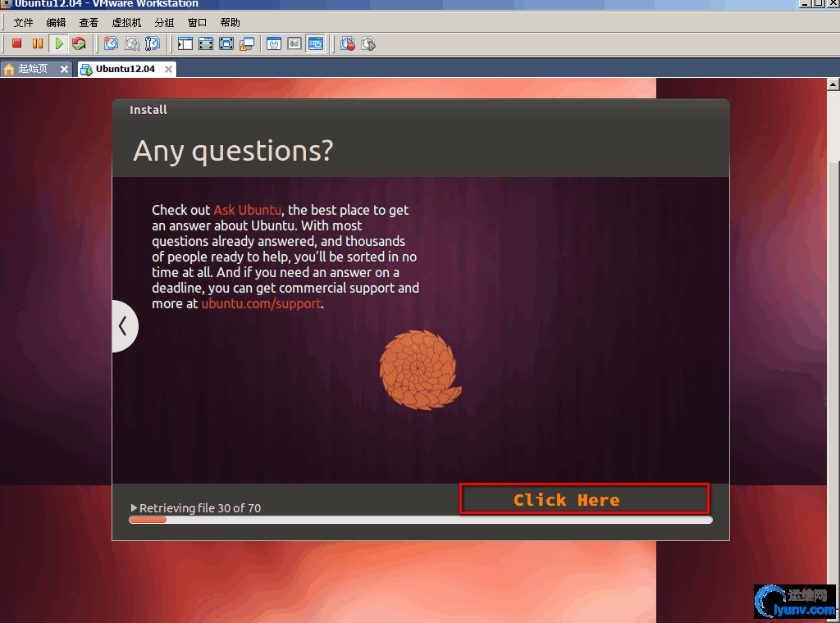Click the vertical scrollbar up arrow
Screen dimensions: 840x623
(x=833, y=84)
